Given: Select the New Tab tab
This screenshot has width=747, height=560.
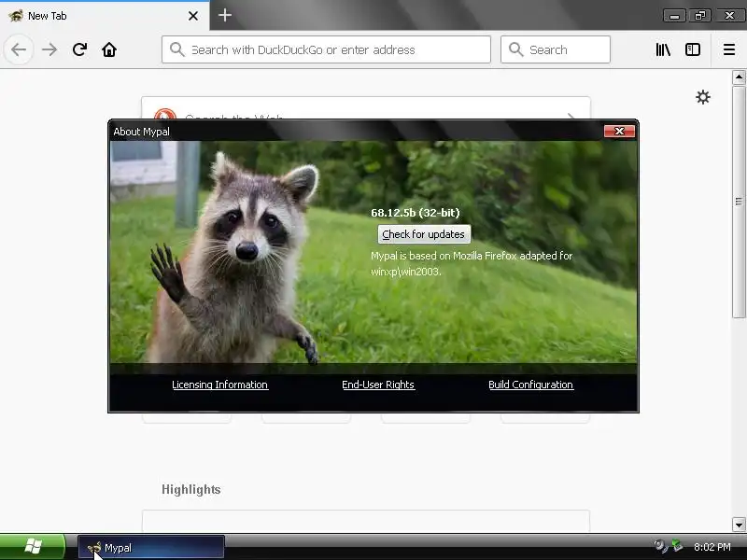Looking at the screenshot, I should tap(105, 16).
